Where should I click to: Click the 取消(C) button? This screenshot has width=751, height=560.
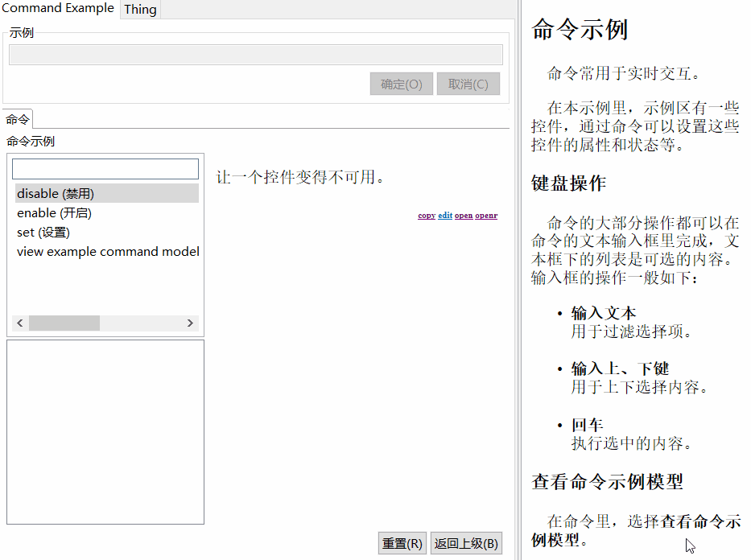pos(468,84)
